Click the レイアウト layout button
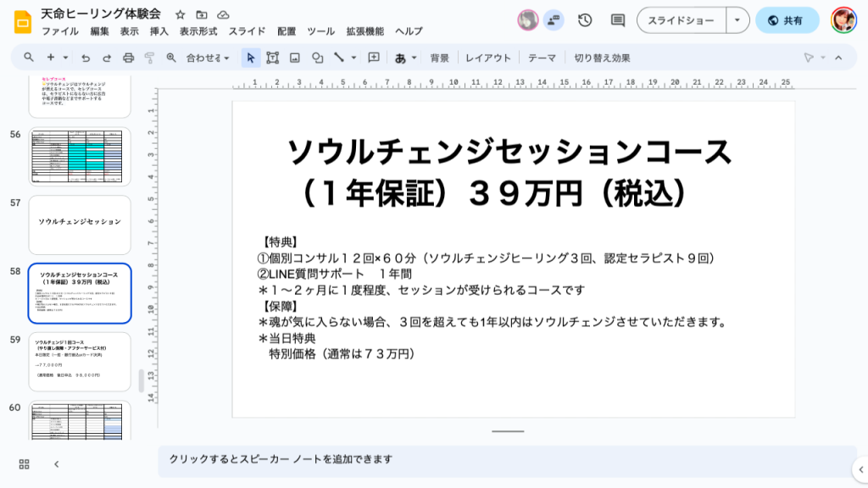The image size is (868, 488). coord(488,58)
